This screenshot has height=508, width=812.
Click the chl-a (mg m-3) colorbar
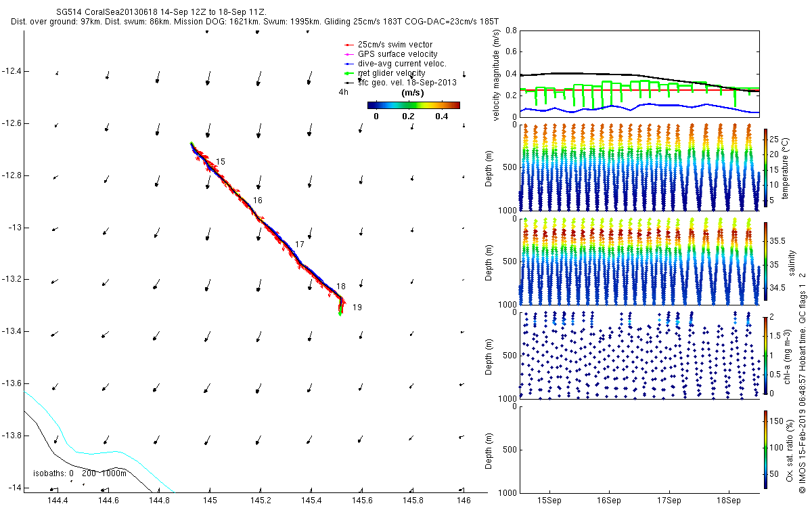(x=765, y=355)
